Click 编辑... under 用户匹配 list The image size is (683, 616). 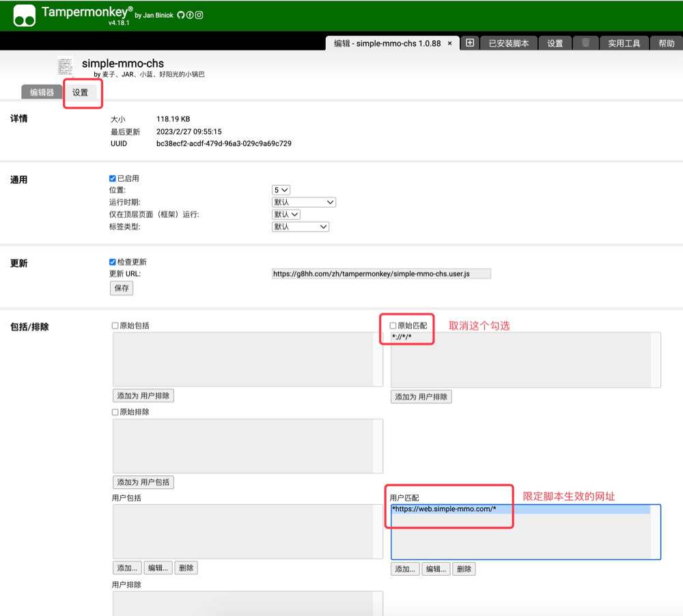tap(436, 569)
